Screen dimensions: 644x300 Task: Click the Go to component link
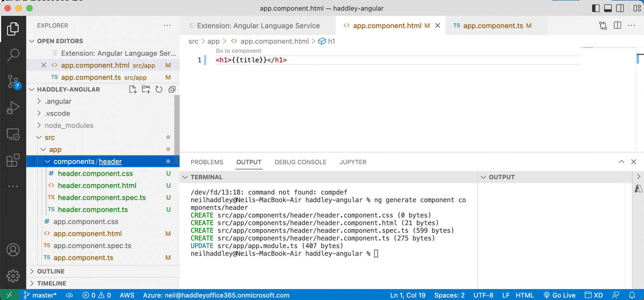238,51
